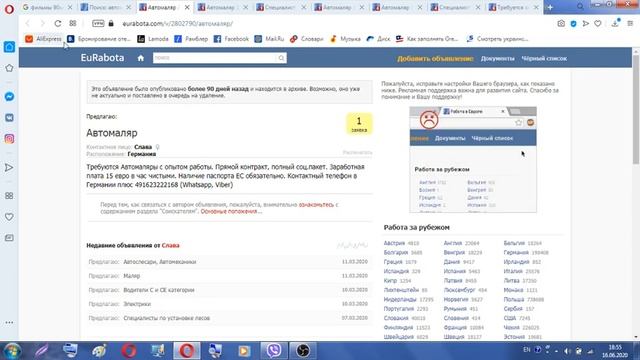Switch to the first Google tab

[47, 7]
